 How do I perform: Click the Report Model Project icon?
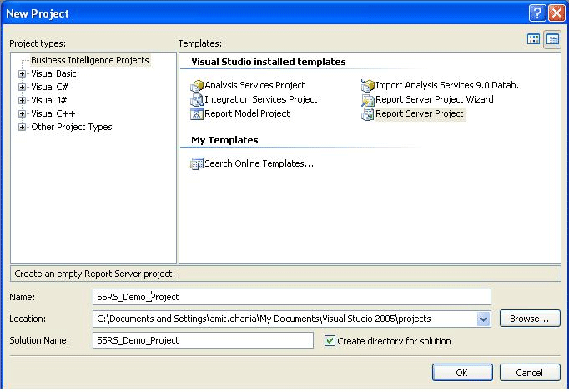click(x=197, y=114)
